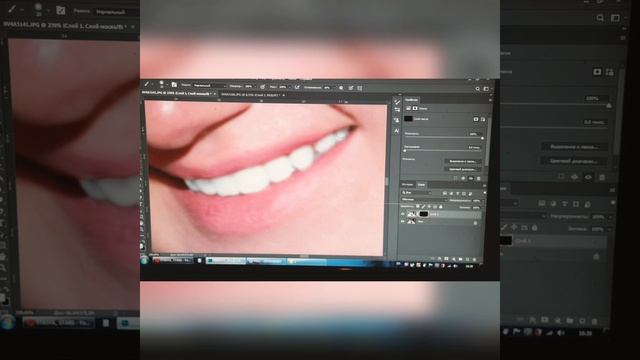Switch to the second document tab
The image size is (640, 360).
pyautogui.click(x=251, y=95)
